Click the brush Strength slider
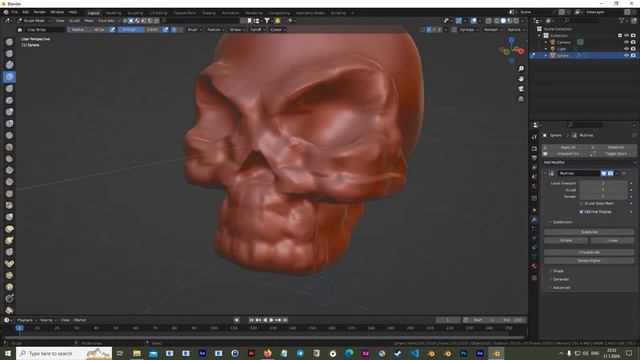The width and height of the screenshot is (640, 360). 139,30
